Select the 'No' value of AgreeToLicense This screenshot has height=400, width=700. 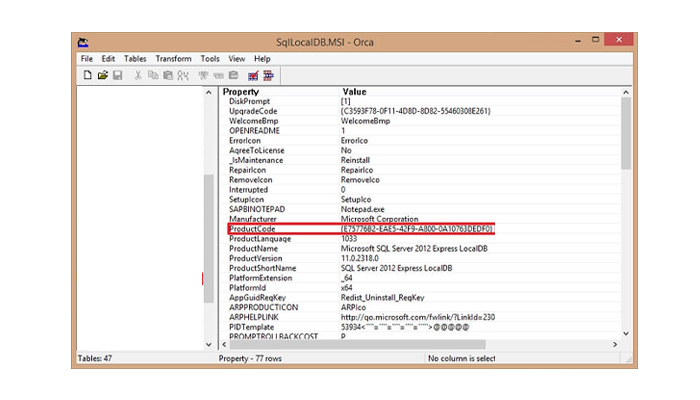[x=346, y=150]
